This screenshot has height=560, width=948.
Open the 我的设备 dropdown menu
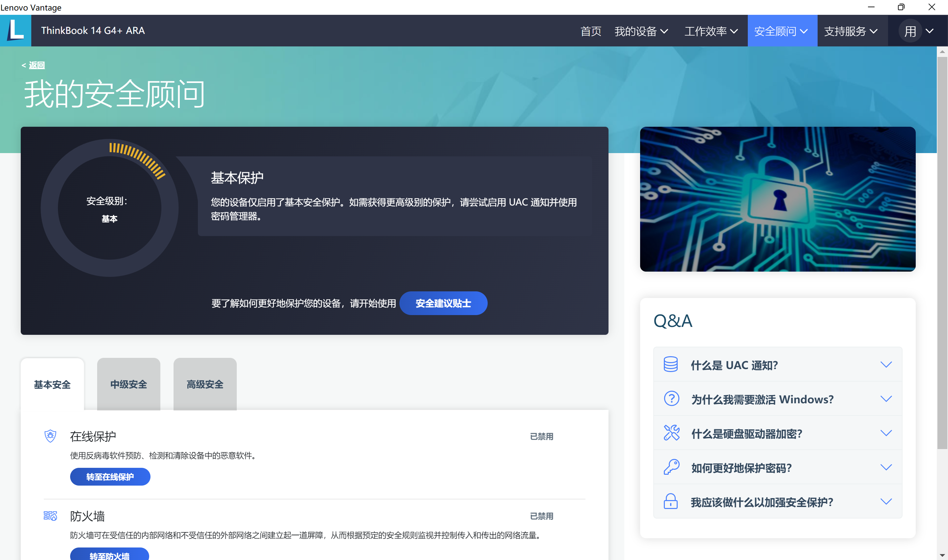point(641,31)
